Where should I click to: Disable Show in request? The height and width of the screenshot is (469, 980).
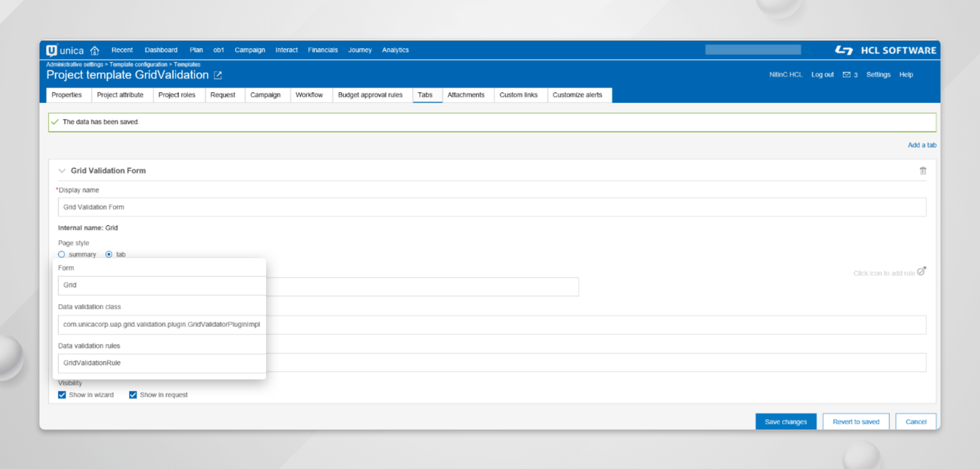click(133, 395)
